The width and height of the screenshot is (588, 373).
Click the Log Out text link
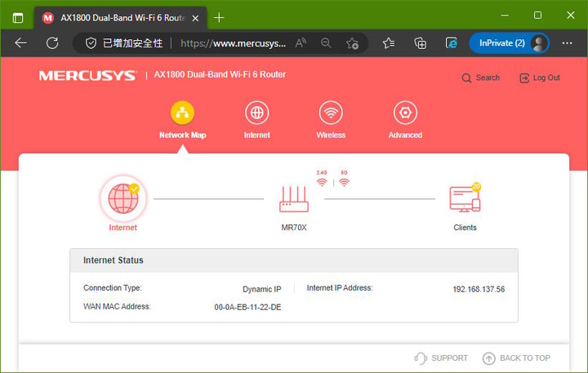[546, 78]
